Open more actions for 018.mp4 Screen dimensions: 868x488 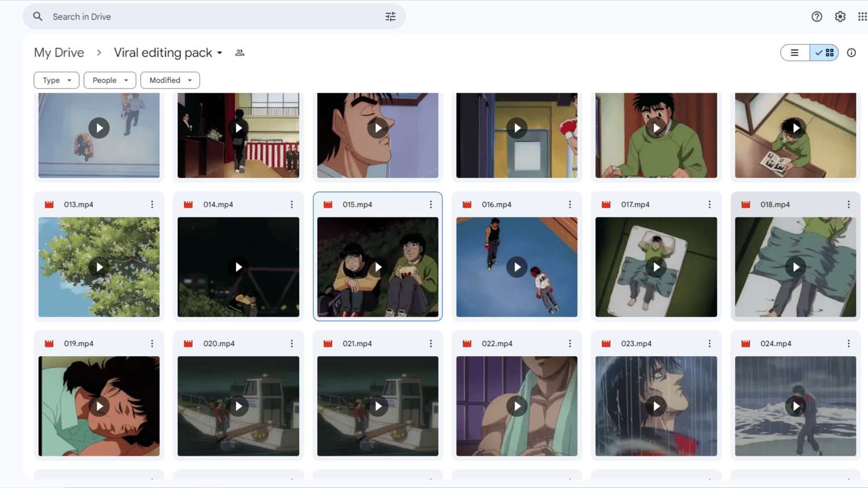point(849,204)
